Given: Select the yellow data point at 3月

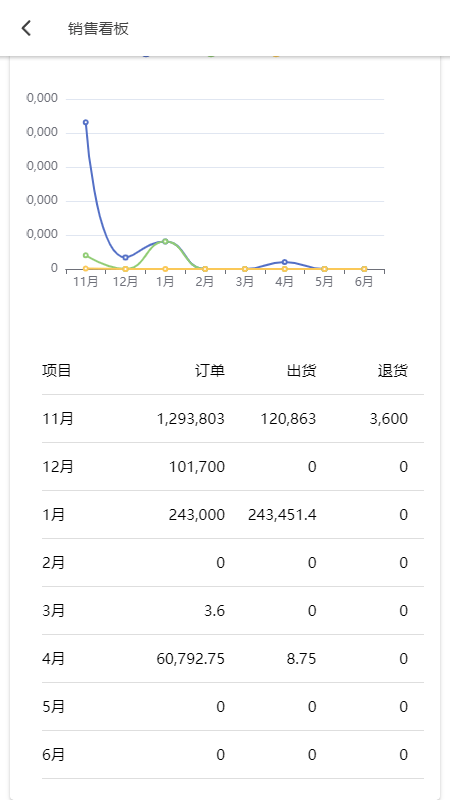Looking at the screenshot, I should tap(245, 269).
